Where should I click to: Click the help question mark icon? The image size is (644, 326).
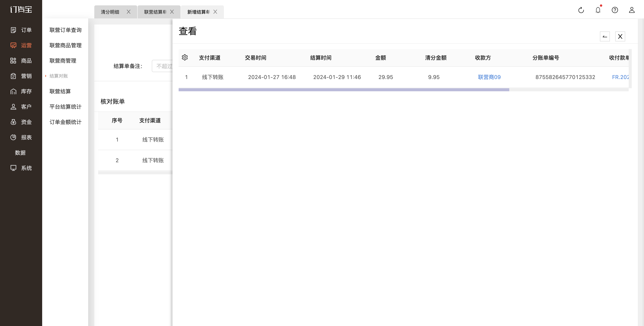(615, 10)
